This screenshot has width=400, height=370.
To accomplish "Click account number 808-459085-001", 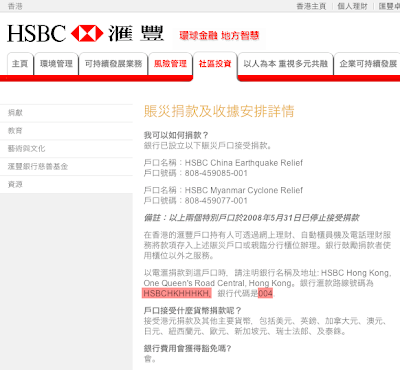I will [216, 173].
